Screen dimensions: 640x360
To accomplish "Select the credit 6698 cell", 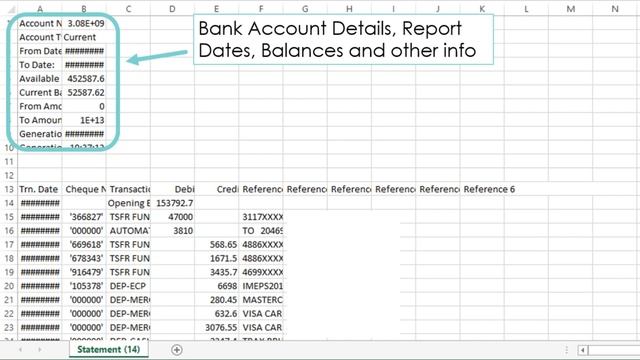I will pyautogui.click(x=217, y=286).
